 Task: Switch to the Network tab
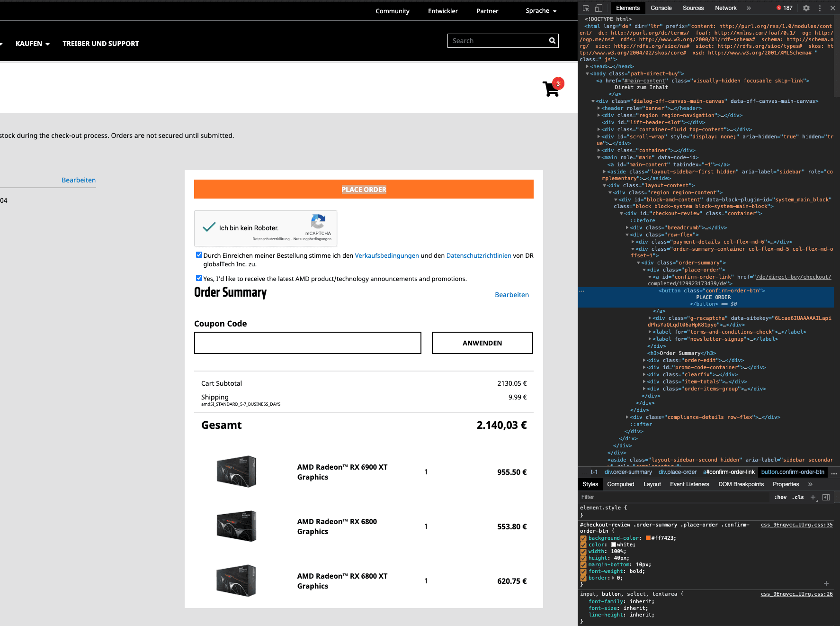[726, 8]
